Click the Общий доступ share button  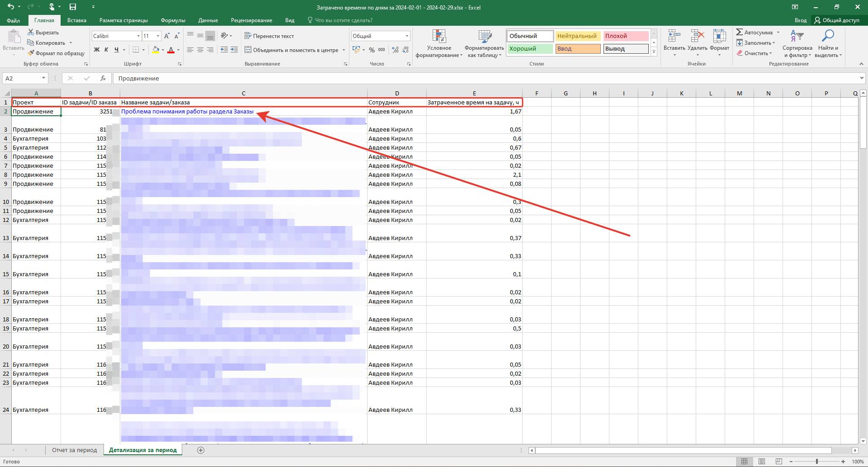[837, 20]
